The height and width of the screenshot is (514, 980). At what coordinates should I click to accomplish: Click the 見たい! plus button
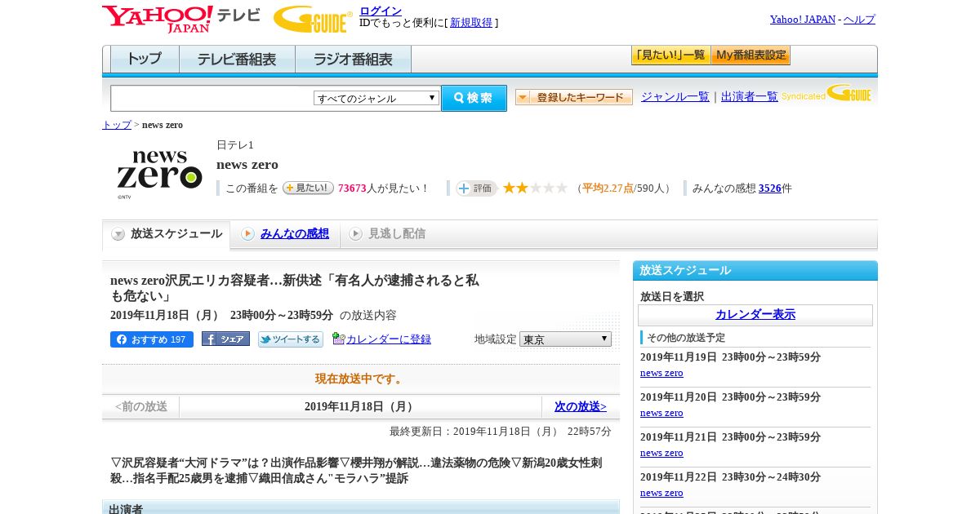308,188
